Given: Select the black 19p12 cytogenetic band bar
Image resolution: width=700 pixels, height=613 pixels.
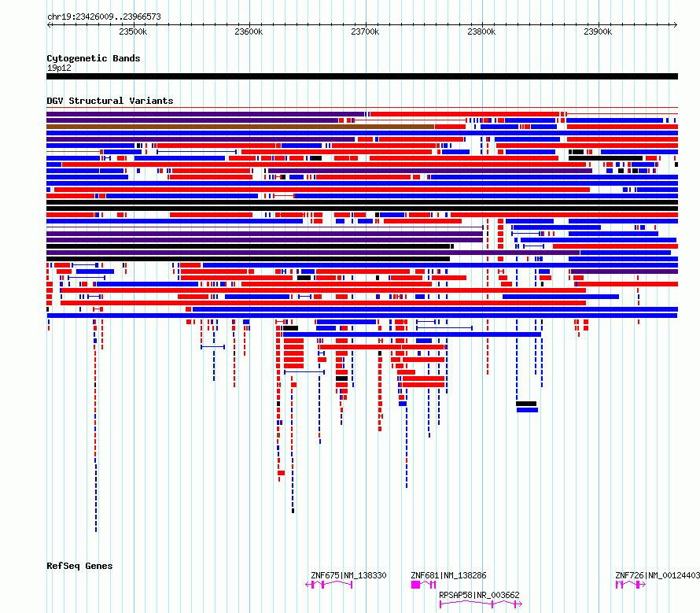Looking at the screenshot, I should coord(362,76).
